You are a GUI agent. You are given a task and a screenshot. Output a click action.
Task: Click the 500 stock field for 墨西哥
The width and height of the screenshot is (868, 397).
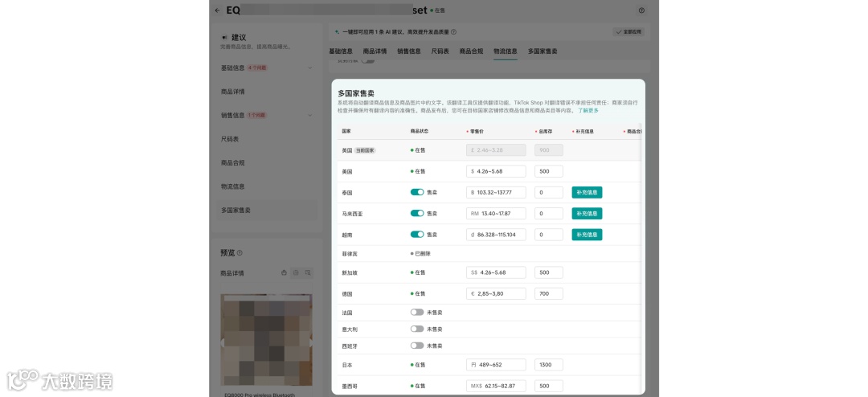coord(549,386)
